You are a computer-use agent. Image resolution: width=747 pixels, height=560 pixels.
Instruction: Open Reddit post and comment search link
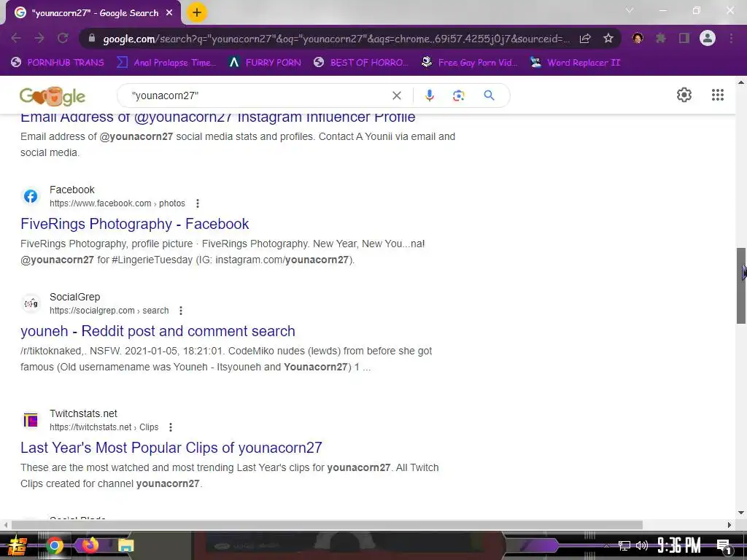(158, 331)
